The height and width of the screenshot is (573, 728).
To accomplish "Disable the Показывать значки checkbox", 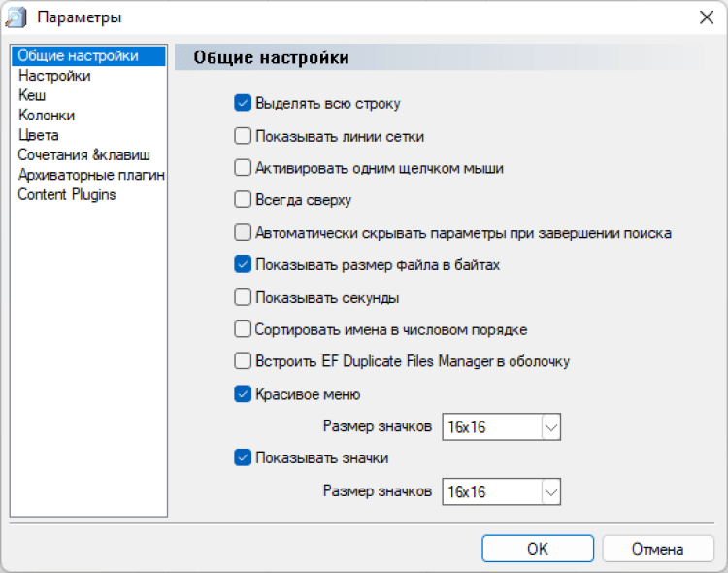I will point(243,457).
